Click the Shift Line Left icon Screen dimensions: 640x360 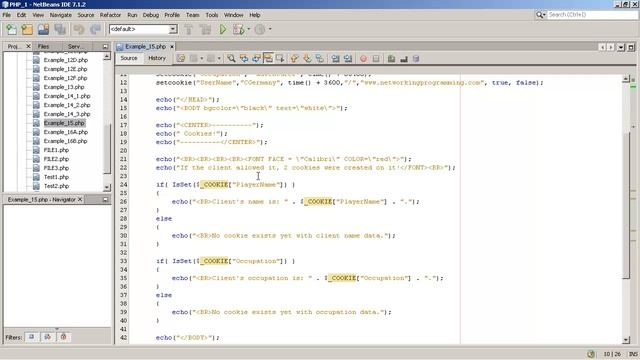(336, 59)
